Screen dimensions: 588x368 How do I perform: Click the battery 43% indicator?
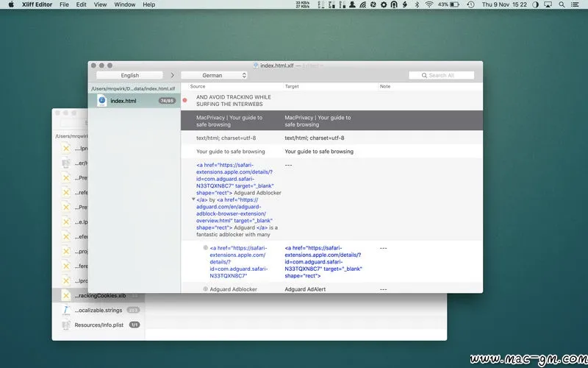coord(448,4)
